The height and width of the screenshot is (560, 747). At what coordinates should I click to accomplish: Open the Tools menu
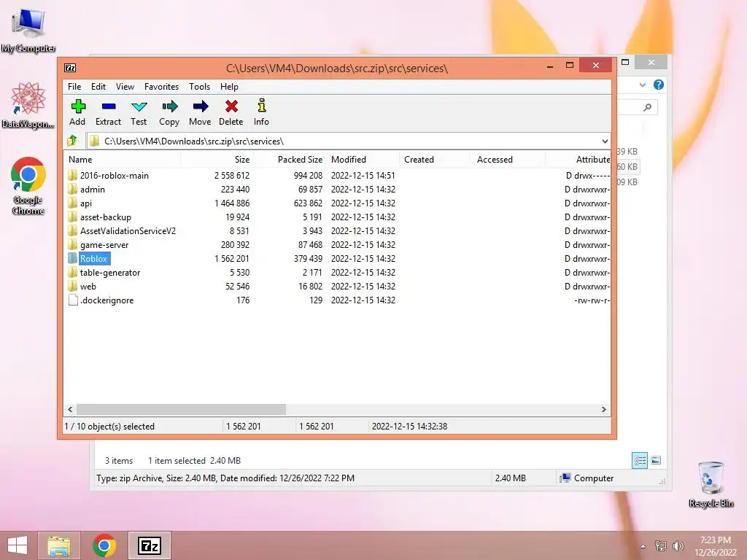(199, 87)
